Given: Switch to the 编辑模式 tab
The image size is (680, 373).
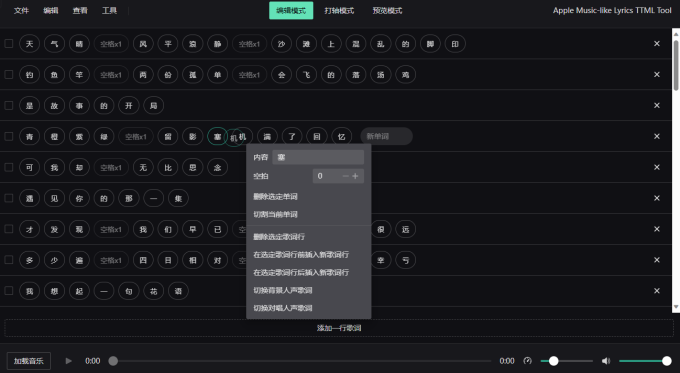Looking at the screenshot, I should coord(291,10).
